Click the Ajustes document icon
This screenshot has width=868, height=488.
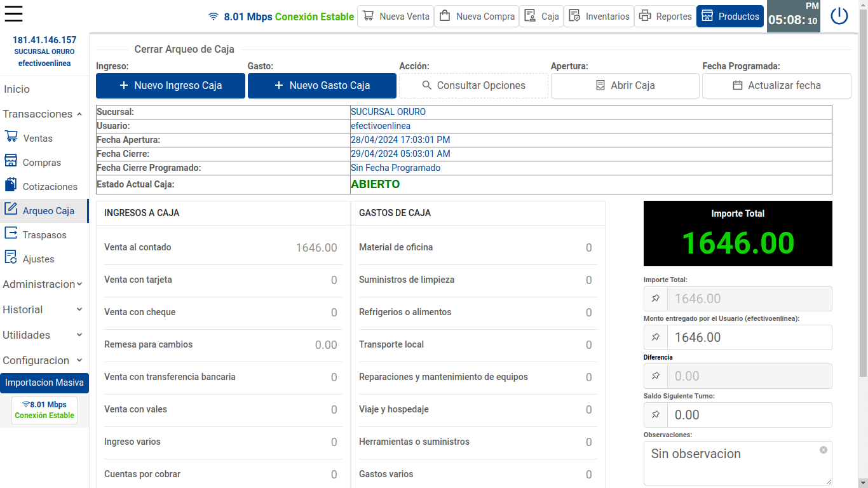pyautogui.click(x=11, y=257)
